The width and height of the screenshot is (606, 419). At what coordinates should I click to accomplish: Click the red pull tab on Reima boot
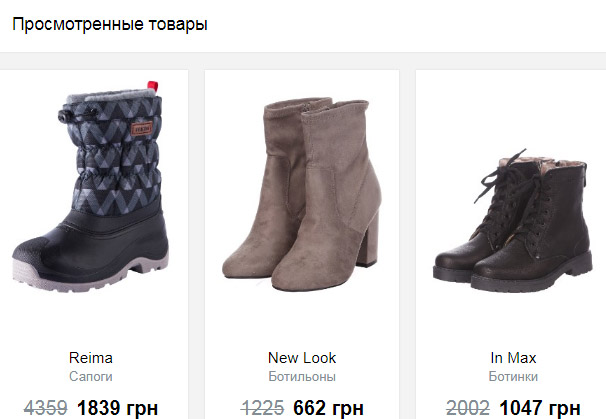pos(153,86)
